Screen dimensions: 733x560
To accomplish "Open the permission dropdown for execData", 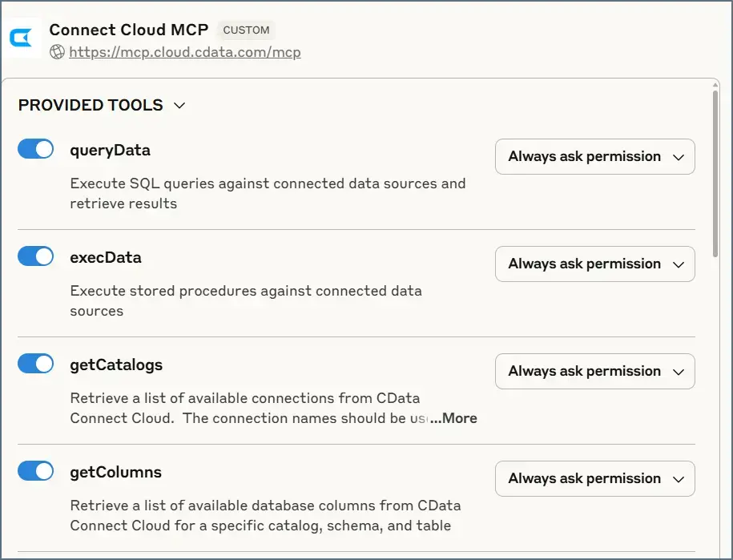I will [594, 264].
